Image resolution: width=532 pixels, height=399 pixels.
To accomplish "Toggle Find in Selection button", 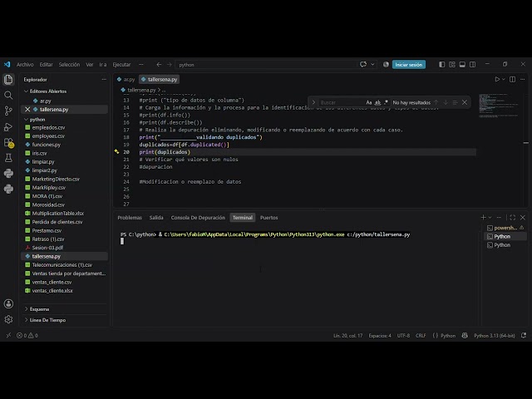I will click(455, 102).
